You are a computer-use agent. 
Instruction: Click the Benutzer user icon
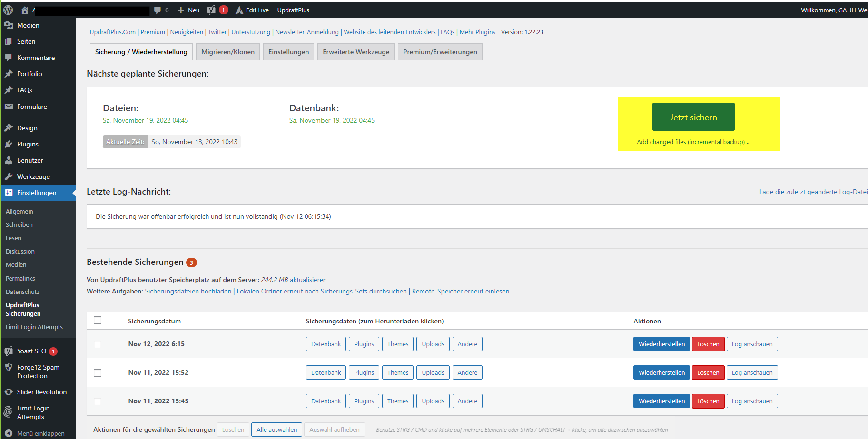(x=9, y=160)
